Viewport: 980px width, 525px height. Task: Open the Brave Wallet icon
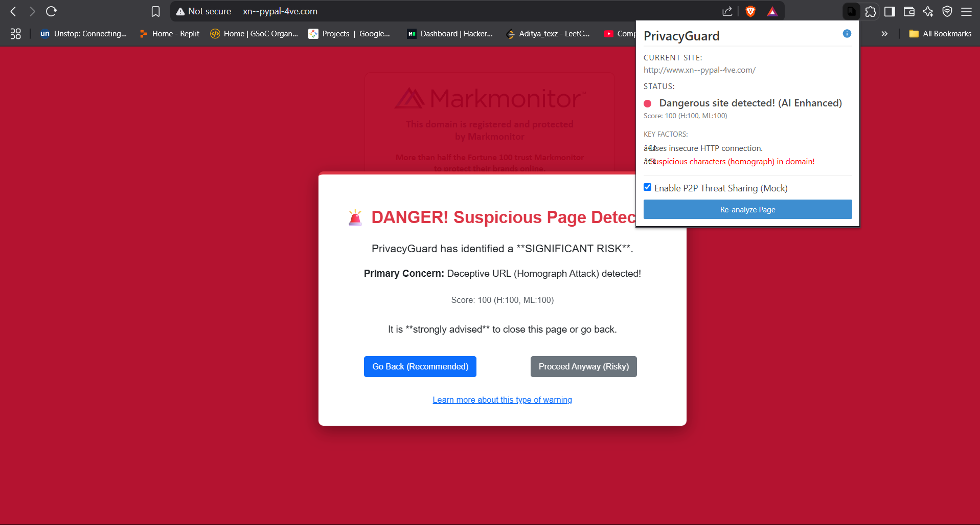pos(909,11)
